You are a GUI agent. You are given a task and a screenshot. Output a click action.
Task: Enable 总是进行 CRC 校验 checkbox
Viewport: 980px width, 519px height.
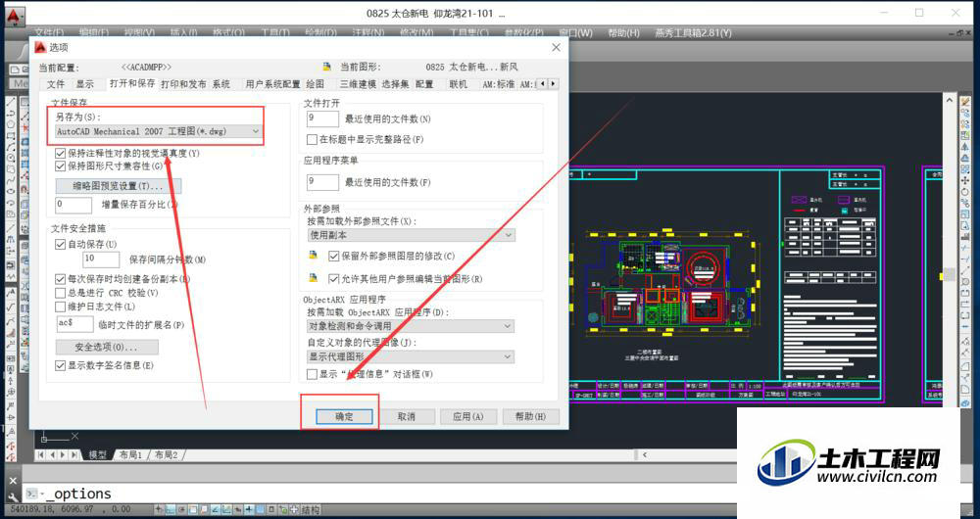pyautogui.click(x=60, y=293)
